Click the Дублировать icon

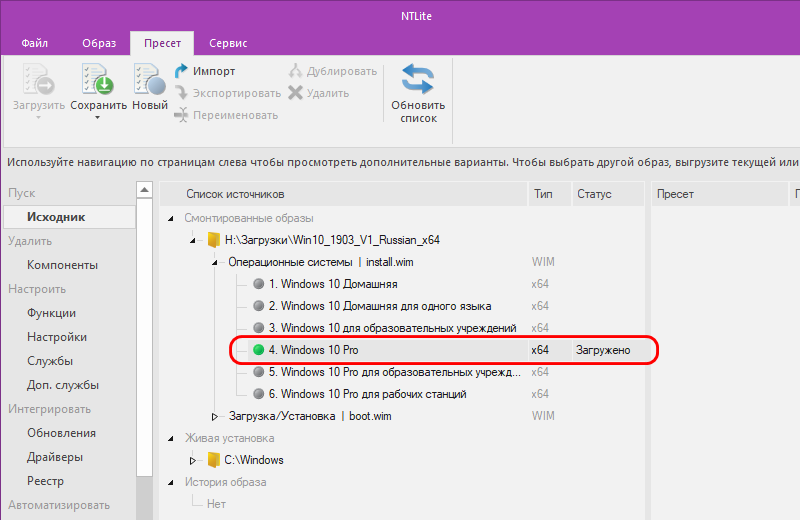click(295, 71)
